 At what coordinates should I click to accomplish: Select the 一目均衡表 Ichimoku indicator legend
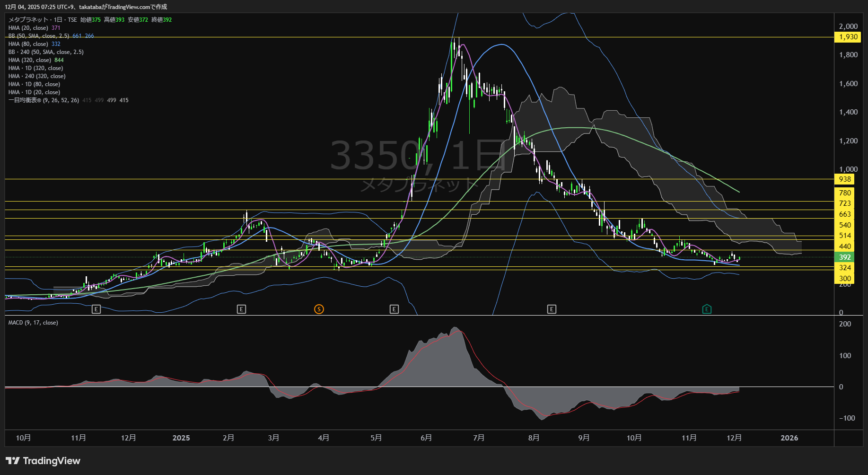coord(44,100)
